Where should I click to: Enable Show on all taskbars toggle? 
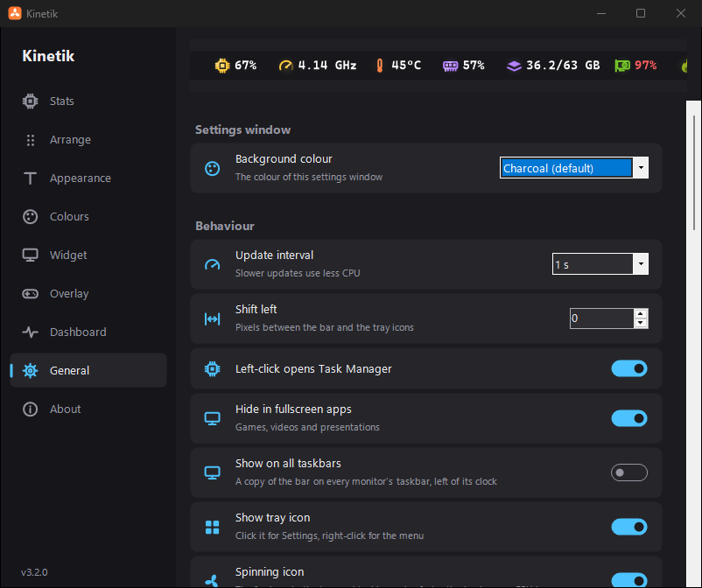629,472
